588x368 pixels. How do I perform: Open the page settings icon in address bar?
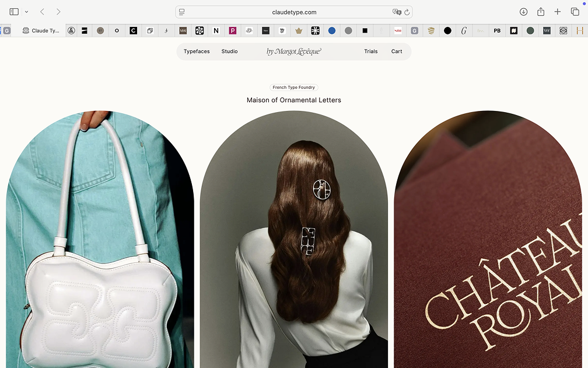pyautogui.click(x=181, y=12)
